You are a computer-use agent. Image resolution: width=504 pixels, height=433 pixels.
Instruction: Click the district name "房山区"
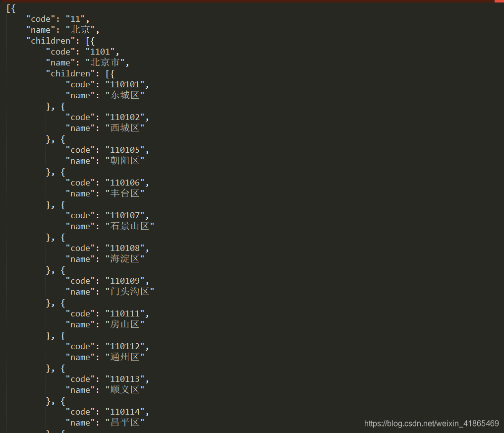point(125,324)
